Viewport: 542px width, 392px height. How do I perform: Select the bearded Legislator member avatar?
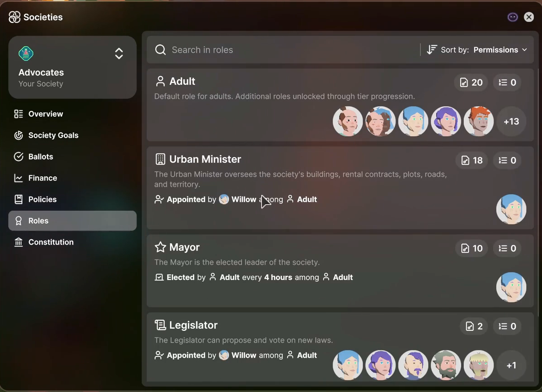446,365
